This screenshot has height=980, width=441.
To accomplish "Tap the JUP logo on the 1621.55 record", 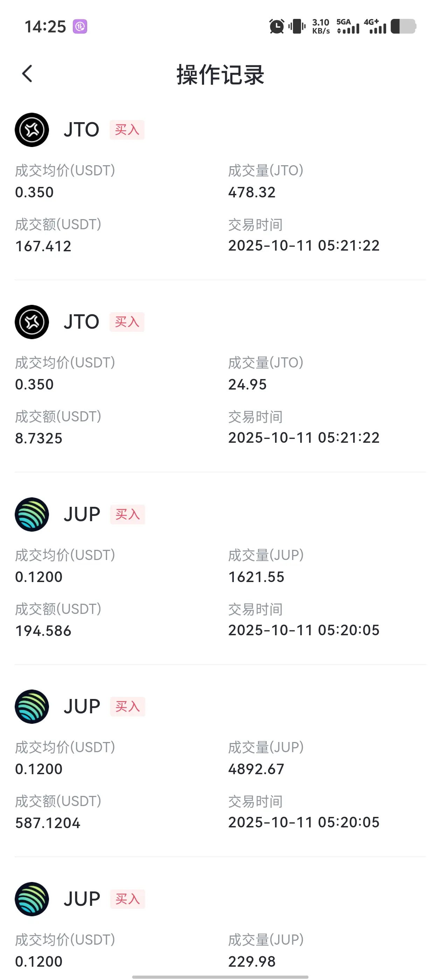I will (x=32, y=514).
